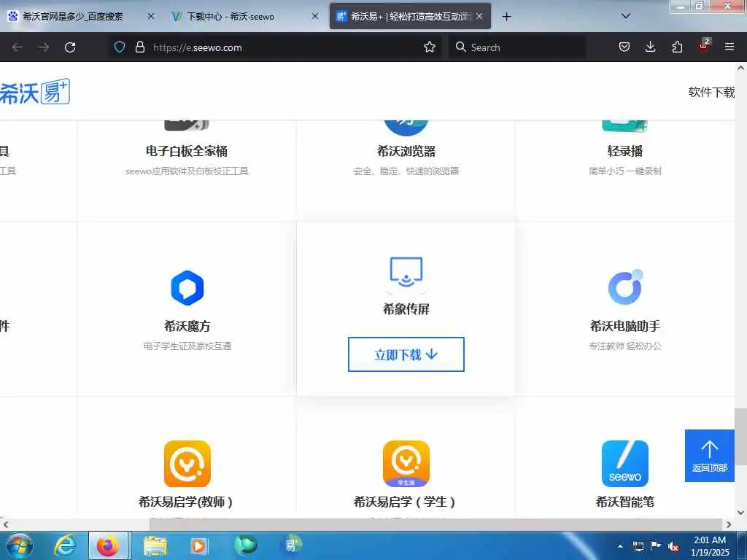Expand the list all tabs dropdown
Image resolution: width=747 pixels, height=560 pixels.
tap(626, 16)
